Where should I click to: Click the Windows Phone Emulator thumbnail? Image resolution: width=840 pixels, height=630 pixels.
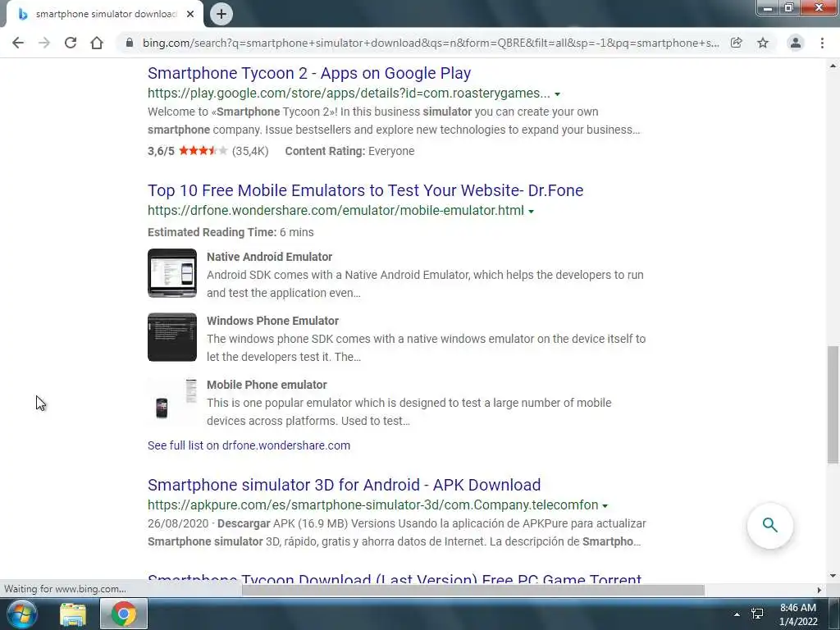[x=172, y=337]
